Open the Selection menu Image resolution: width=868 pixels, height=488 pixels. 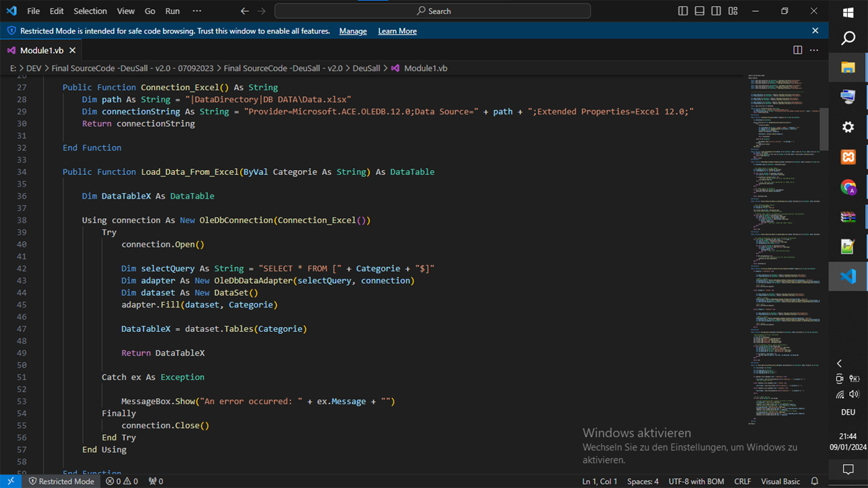[90, 11]
